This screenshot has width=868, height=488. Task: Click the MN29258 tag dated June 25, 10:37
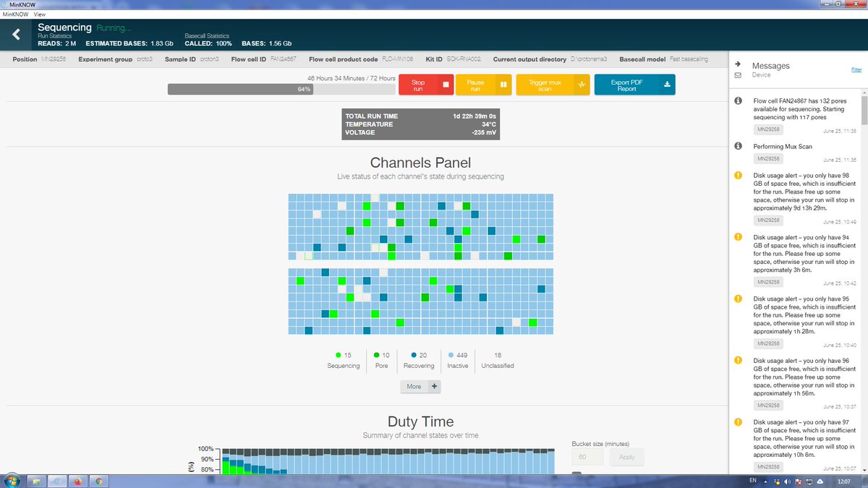(x=768, y=405)
